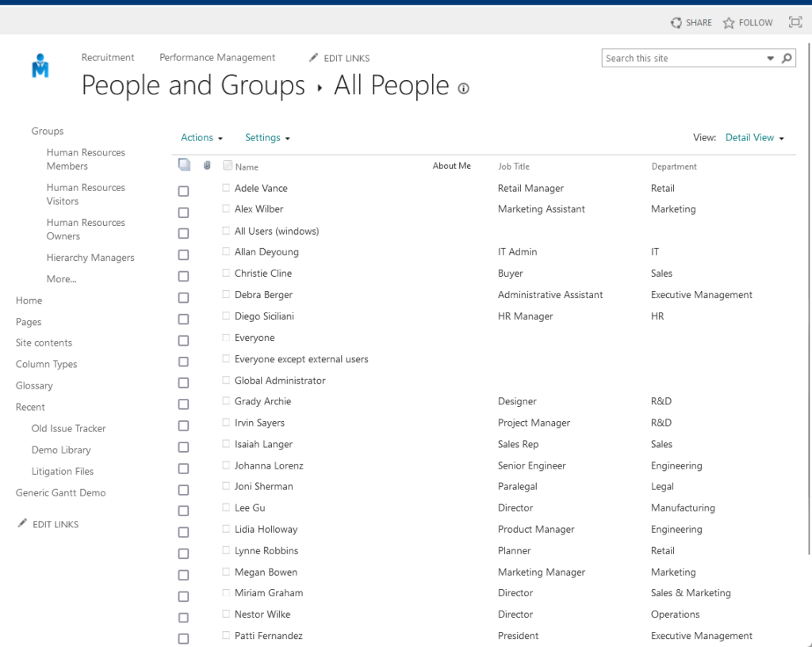Open Miriam Graham's profile name

point(269,593)
